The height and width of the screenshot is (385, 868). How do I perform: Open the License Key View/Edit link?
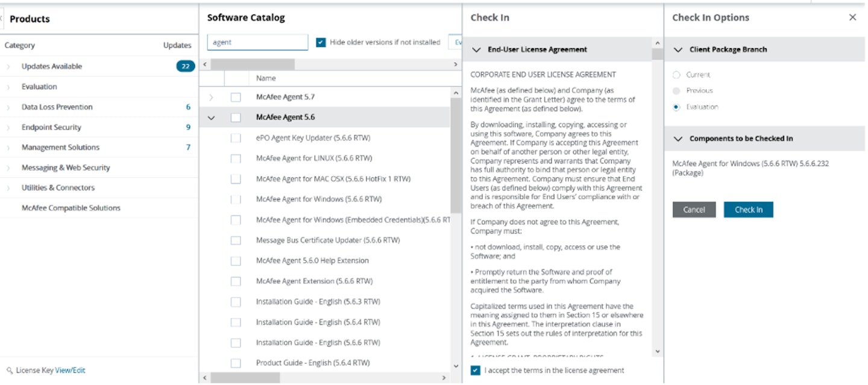70,371
